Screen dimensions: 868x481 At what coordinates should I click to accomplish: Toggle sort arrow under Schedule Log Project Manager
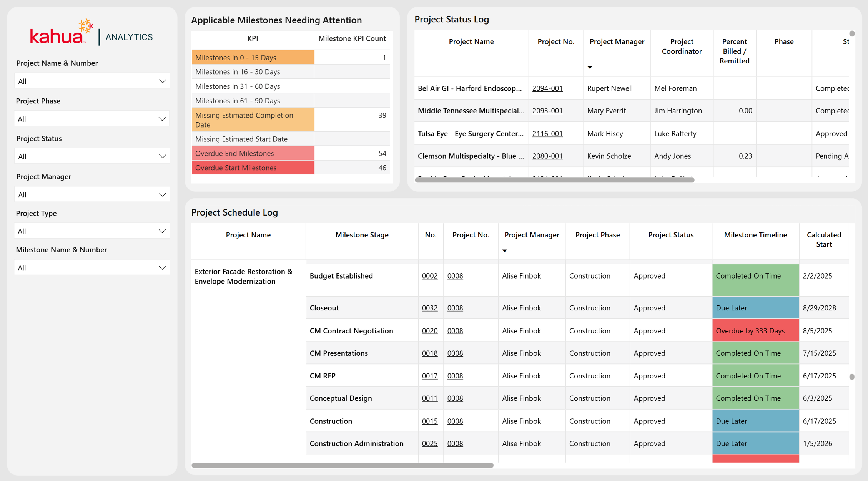coord(505,251)
